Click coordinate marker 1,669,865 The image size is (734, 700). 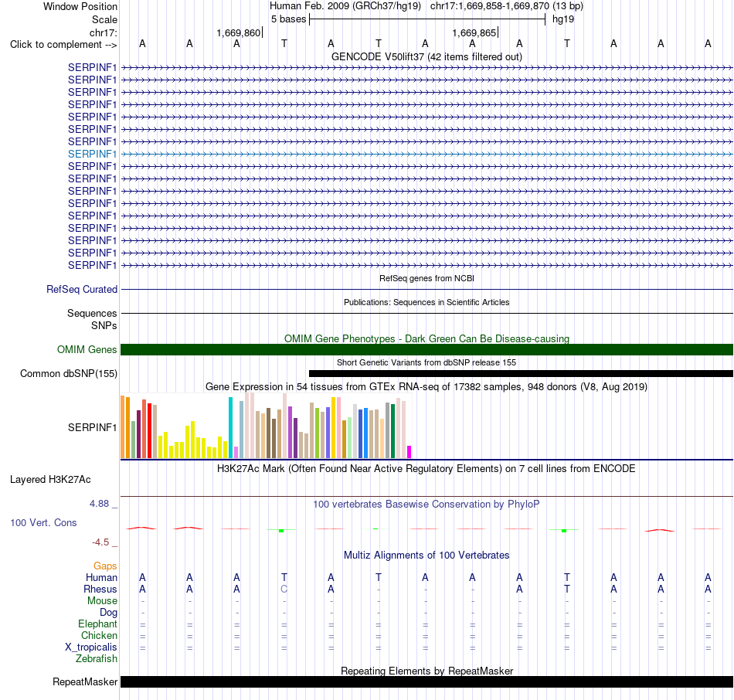[474, 32]
